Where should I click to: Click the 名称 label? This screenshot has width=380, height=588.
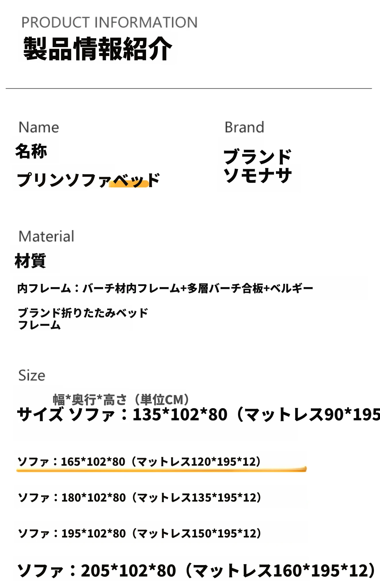click(x=31, y=151)
